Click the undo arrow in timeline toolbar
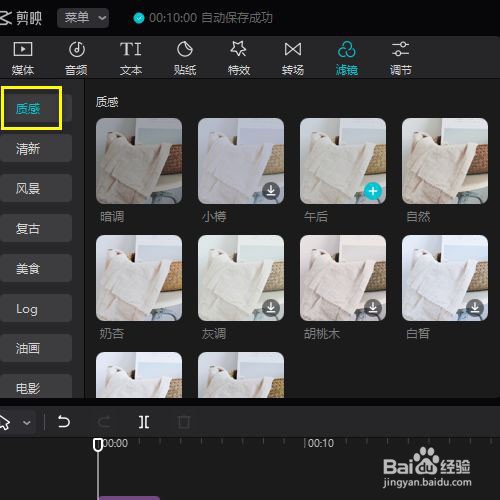 (63, 422)
